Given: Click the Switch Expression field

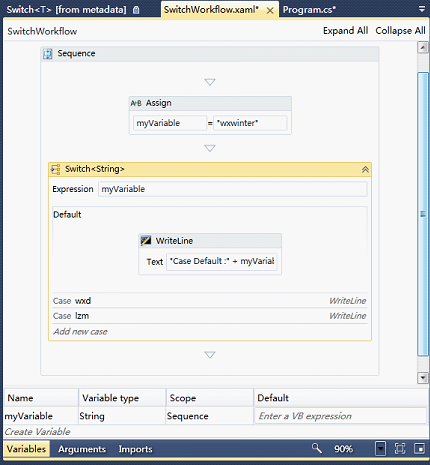Looking at the screenshot, I should (232, 189).
